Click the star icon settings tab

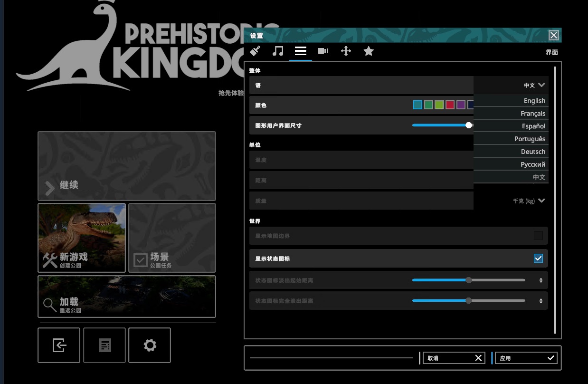tap(369, 51)
